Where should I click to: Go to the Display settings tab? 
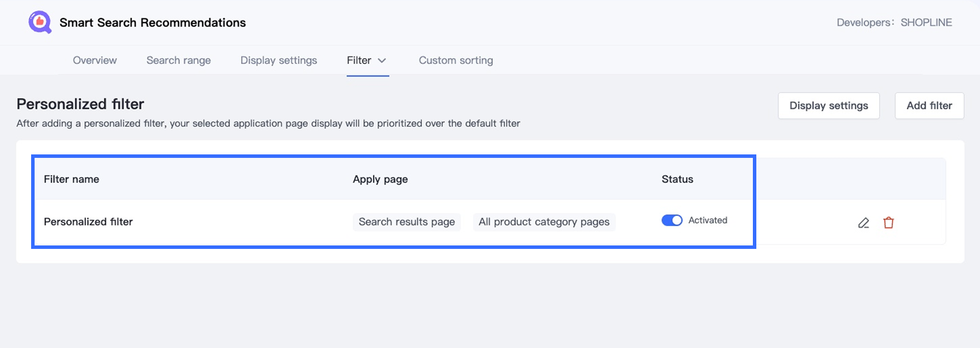click(x=278, y=60)
